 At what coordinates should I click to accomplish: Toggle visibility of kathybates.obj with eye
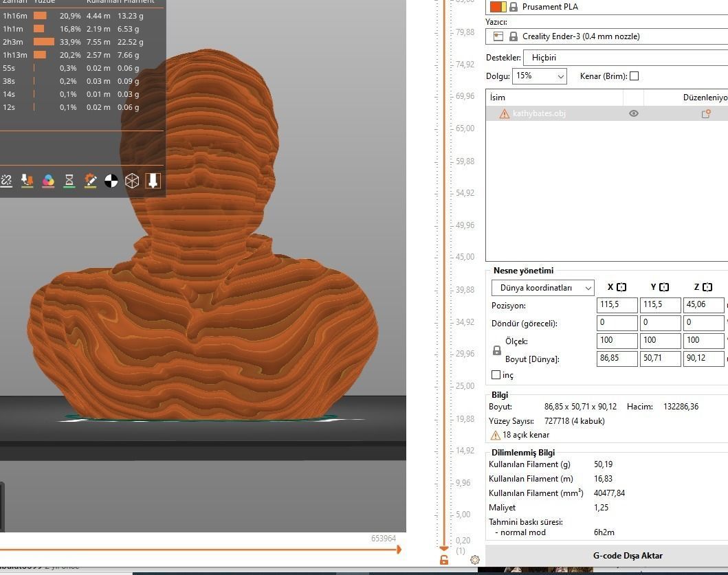coord(633,113)
